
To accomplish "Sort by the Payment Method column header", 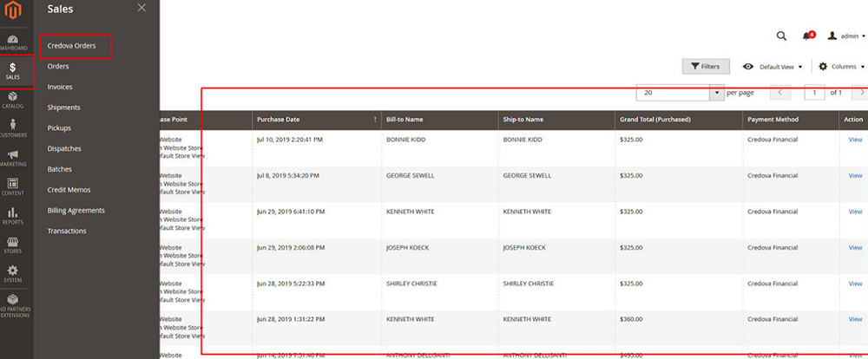I will pyautogui.click(x=791, y=120).
